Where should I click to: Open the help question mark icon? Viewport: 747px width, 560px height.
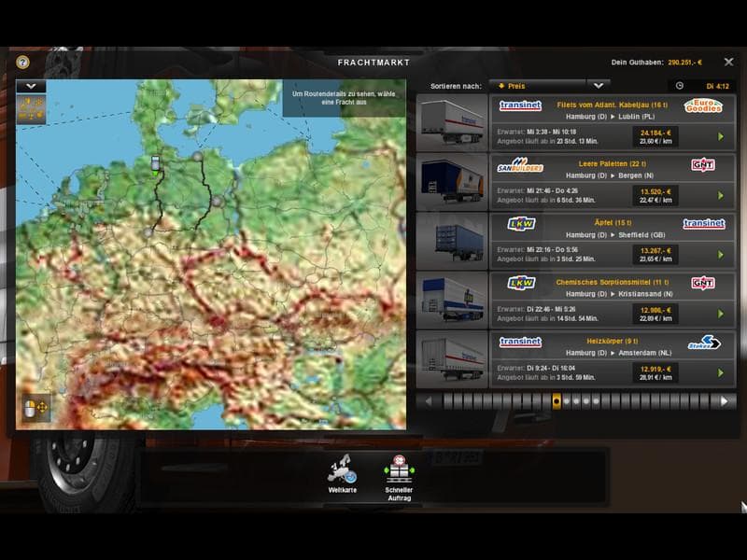pos(22,62)
